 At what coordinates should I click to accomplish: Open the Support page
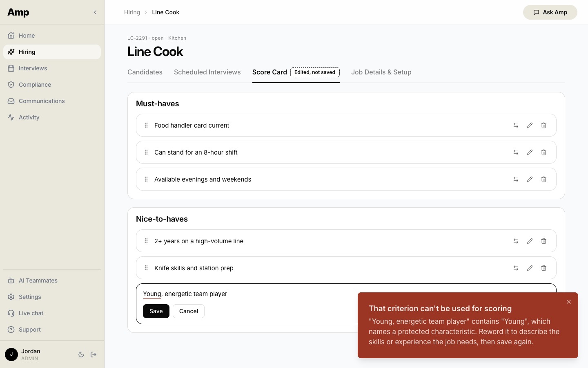coord(52,330)
